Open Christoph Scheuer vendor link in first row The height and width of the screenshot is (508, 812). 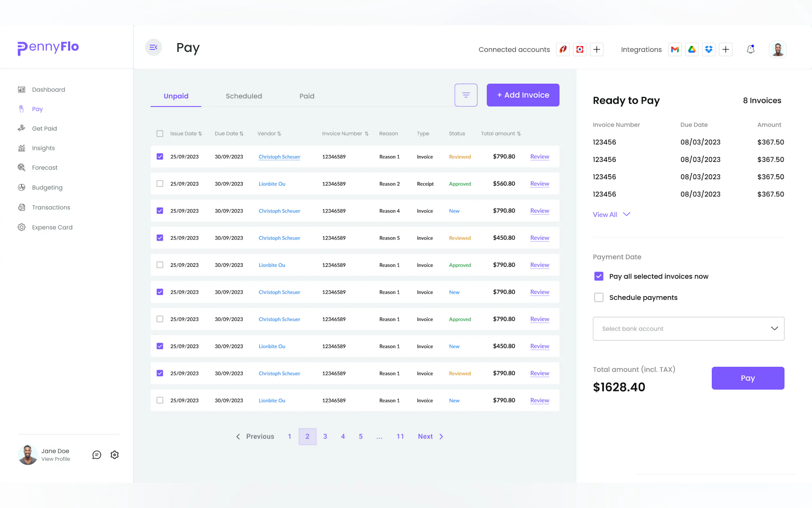click(279, 157)
